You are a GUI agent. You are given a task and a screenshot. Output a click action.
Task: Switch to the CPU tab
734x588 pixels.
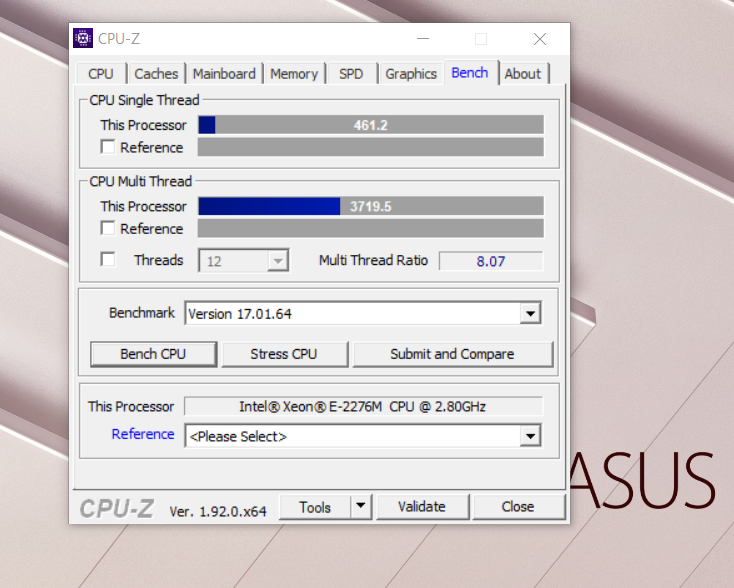click(101, 74)
